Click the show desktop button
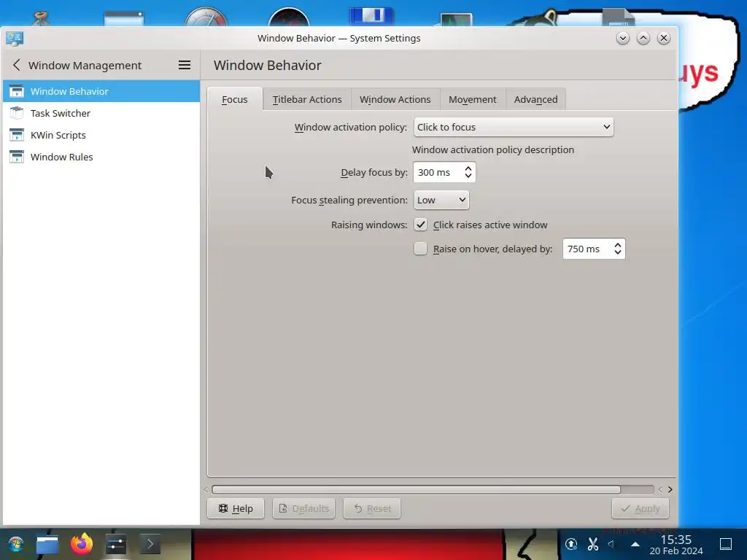This screenshot has height=560, width=747. (726, 544)
